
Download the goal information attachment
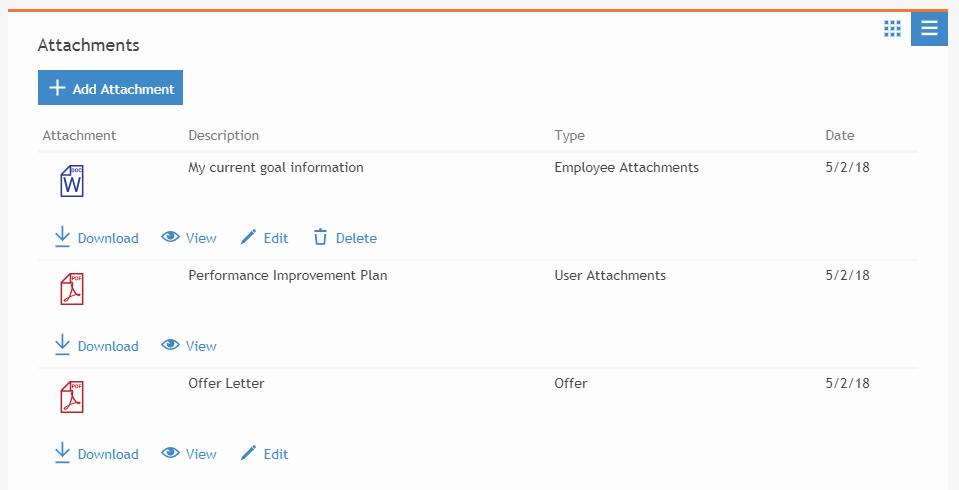(96, 238)
